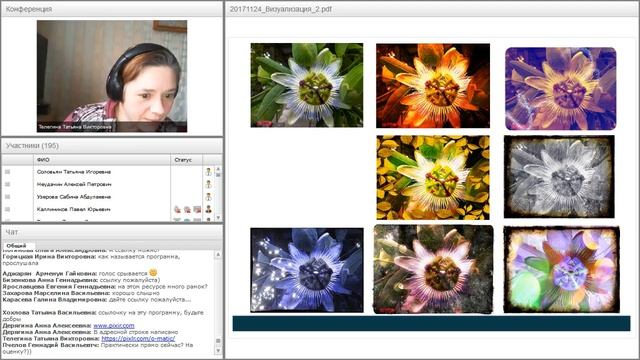The width and height of the screenshot is (640, 360).
Task: Select participant Неудачин Алексей Петрович
Action: tap(74, 184)
